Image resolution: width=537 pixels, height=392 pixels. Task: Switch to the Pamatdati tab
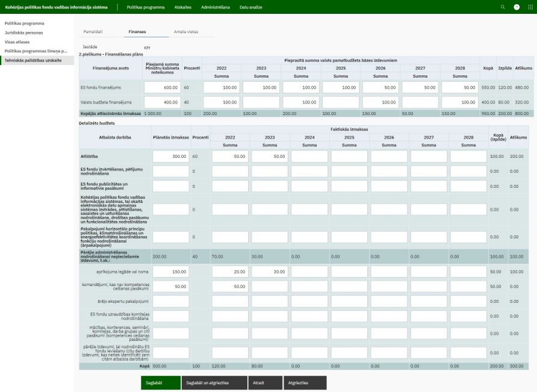(x=95, y=31)
